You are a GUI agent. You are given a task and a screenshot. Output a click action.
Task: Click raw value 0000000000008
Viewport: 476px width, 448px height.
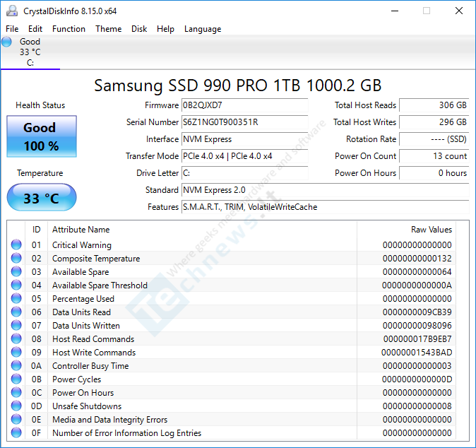point(417,406)
